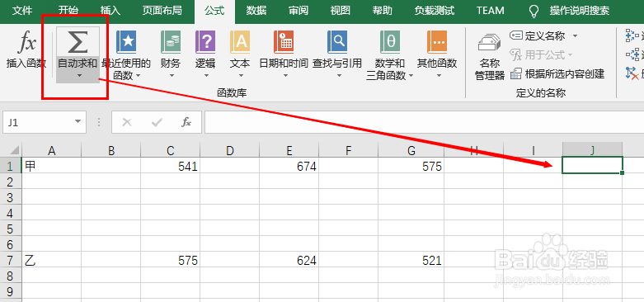Open the File (文件) tab

click(x=22, y=11)
